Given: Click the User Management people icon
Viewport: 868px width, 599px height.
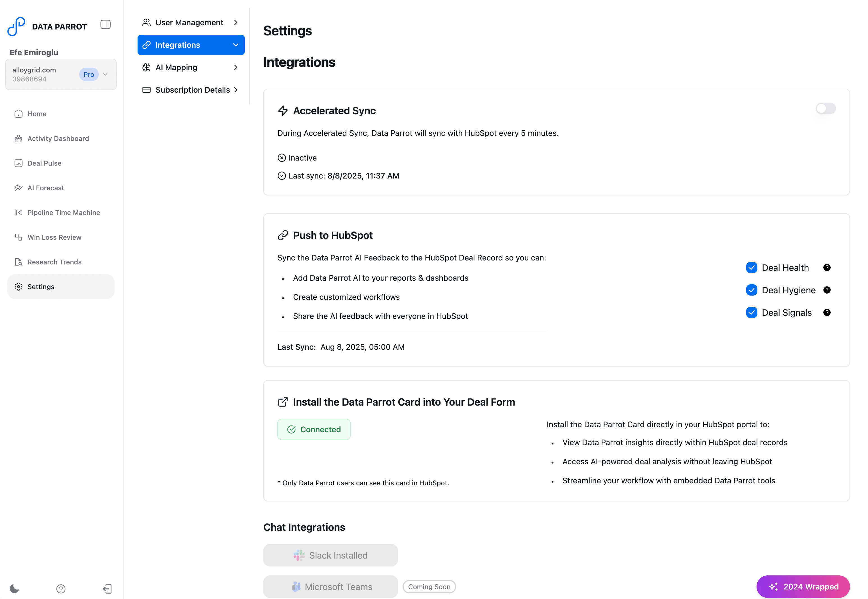Looking at the screenshot, I should 146,22.
